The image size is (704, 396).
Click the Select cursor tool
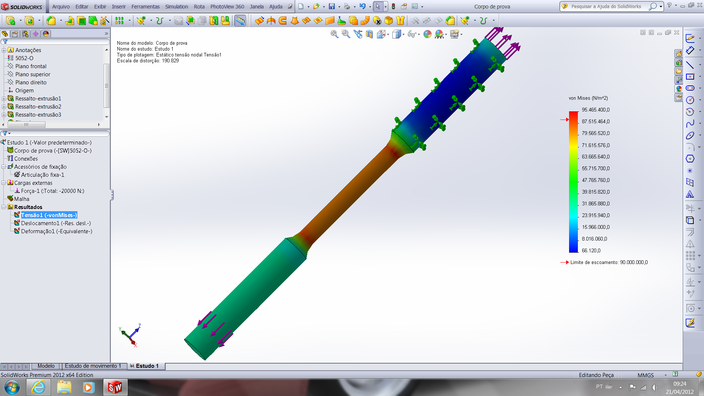click(378, 6)
